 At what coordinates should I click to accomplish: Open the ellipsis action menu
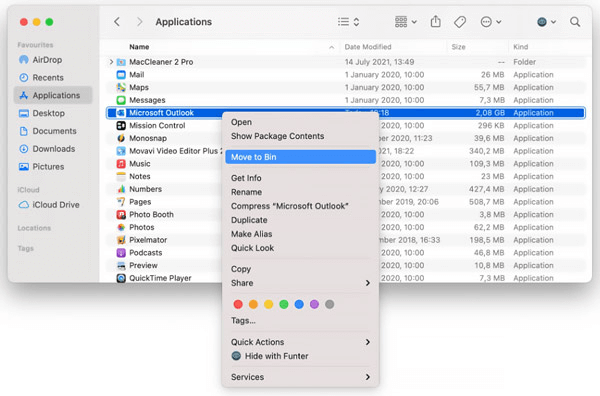click(x=491, y=22)
